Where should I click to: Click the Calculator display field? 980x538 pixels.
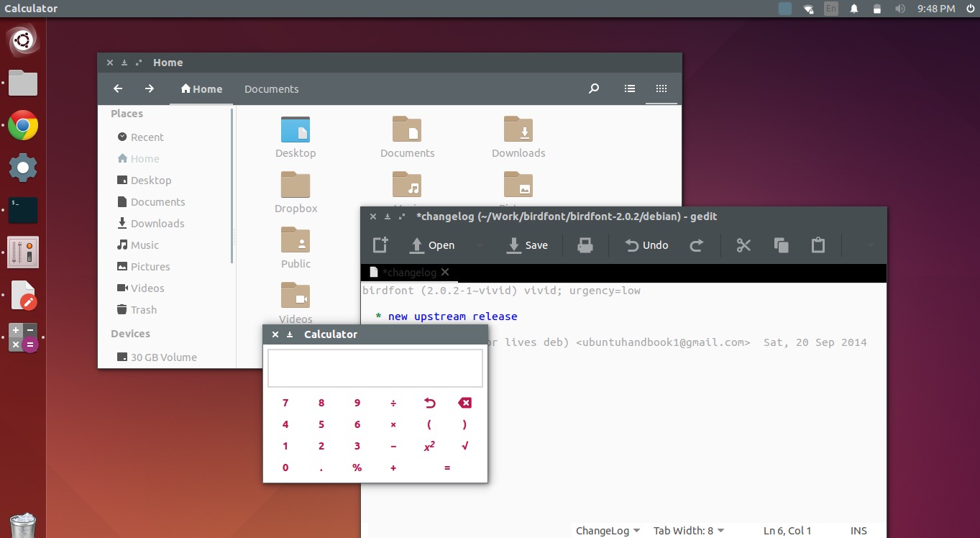point(375,368)
